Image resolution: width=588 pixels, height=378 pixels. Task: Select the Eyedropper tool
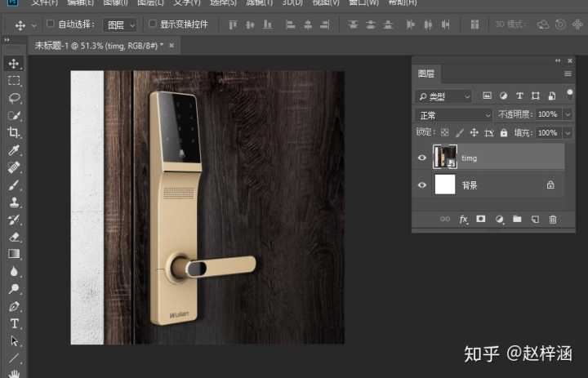14,150
